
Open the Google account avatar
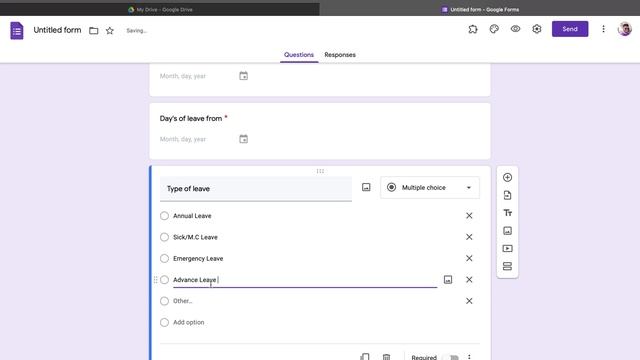point(624,29)
